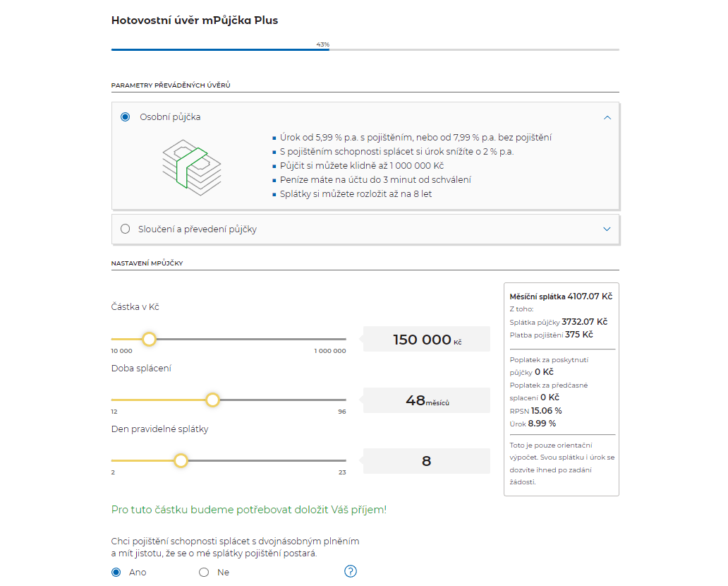Click the insurance help question mark icon
Viewport: 728px width, 586px height.
coord(351,571)
